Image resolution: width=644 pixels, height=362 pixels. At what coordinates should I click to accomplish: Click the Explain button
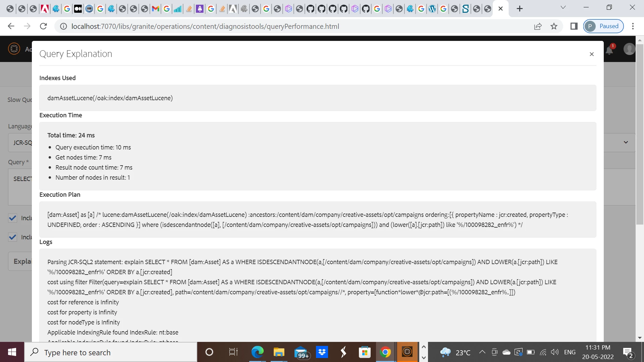(x=21, y=261)
